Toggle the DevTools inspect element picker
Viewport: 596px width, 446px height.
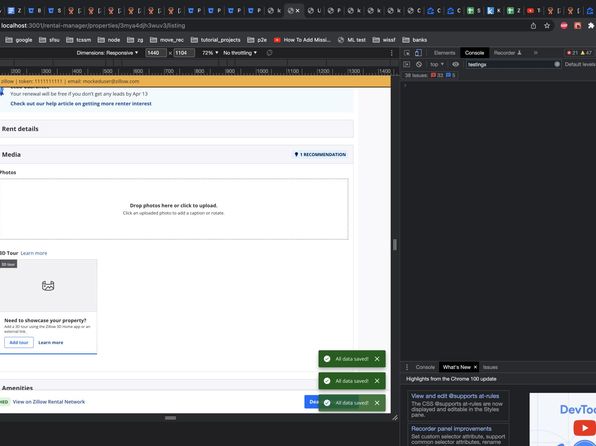click(x=407, y=53)
